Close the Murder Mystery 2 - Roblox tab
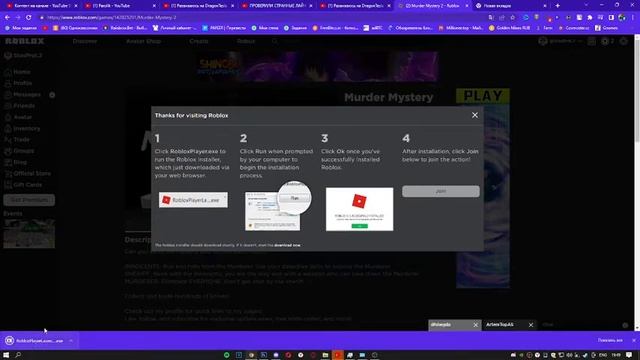Screen dimensions: 640x360 (x=467, y=6)
